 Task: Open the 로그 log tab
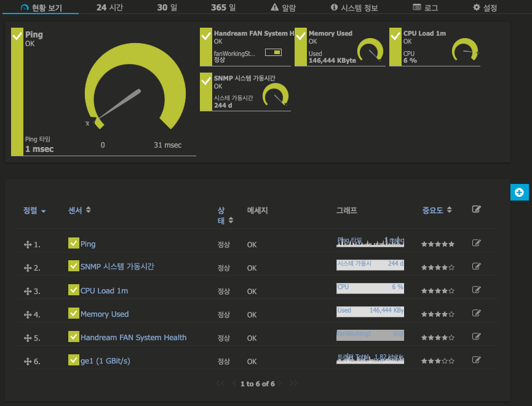tap(426, 7)
